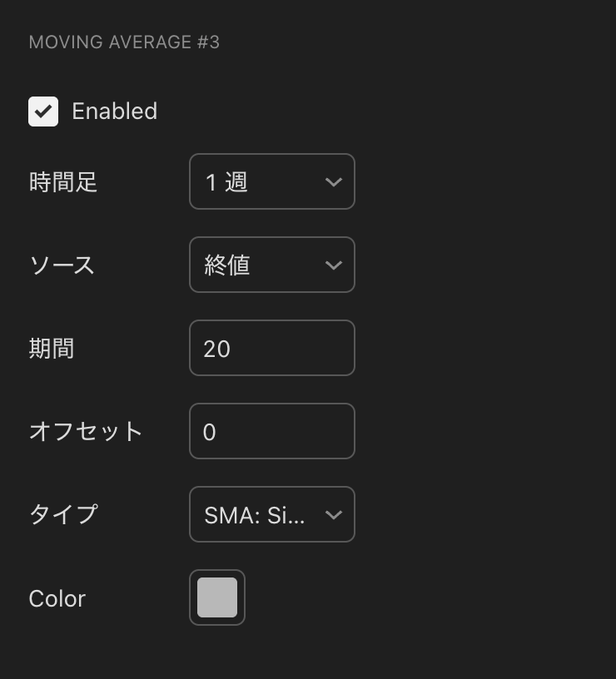Focus the オフセット input field with 0
The image size is (616, 679).
tap(272, 431)
